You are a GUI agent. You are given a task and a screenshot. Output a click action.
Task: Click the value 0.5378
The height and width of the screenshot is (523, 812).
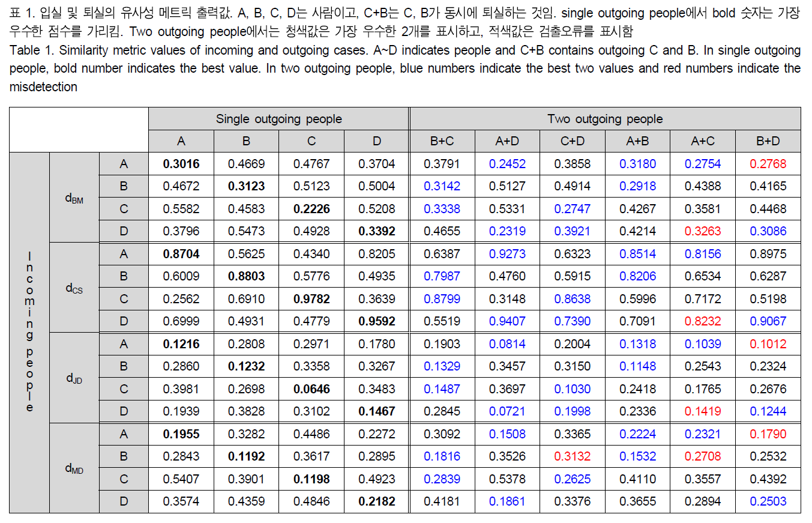click(507, 479)
